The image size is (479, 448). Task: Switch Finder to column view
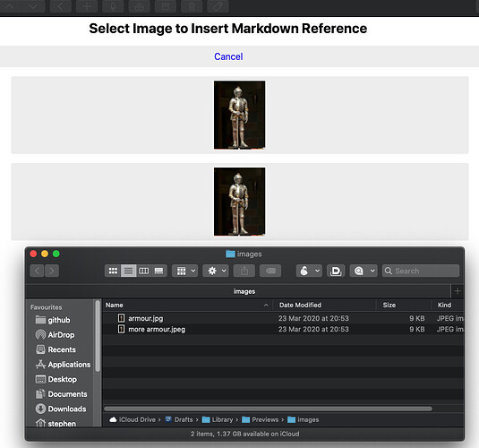[144, 271]
